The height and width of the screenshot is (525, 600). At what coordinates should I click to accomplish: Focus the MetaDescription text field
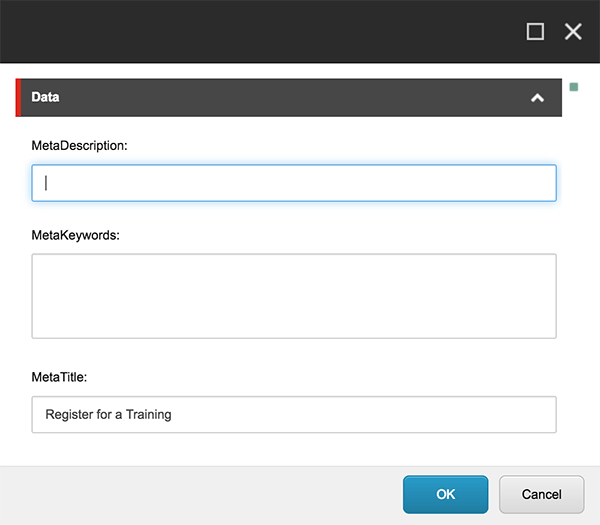click(x=294, y=183)
